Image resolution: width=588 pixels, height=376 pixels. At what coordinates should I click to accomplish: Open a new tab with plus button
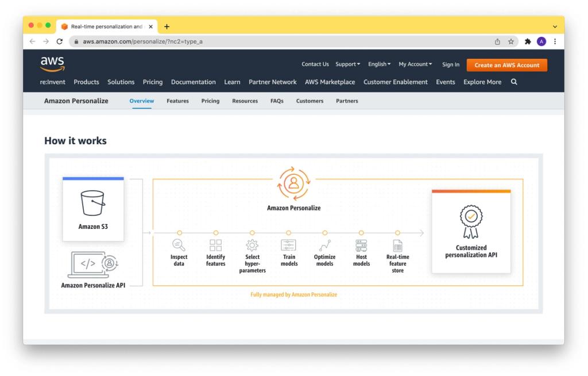point(167,26)
